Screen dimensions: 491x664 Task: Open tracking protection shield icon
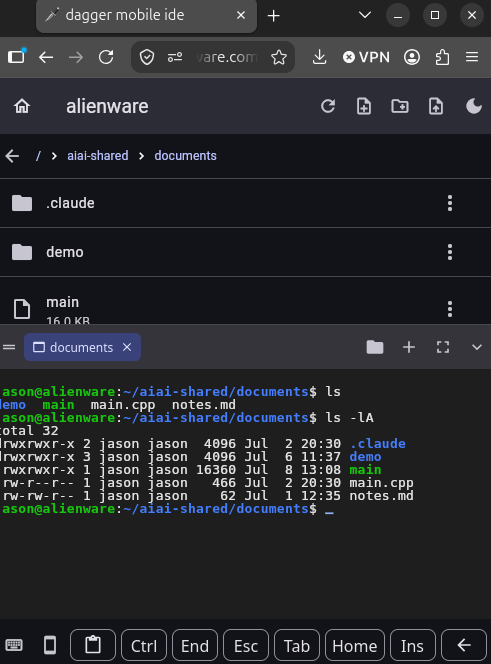tap(147, 57)
